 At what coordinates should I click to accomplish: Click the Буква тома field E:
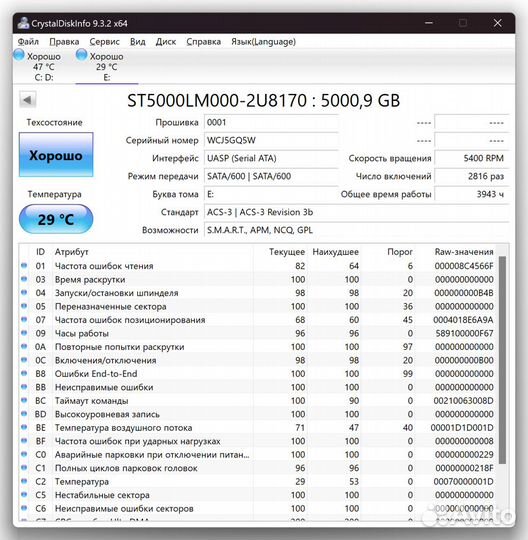271,194
